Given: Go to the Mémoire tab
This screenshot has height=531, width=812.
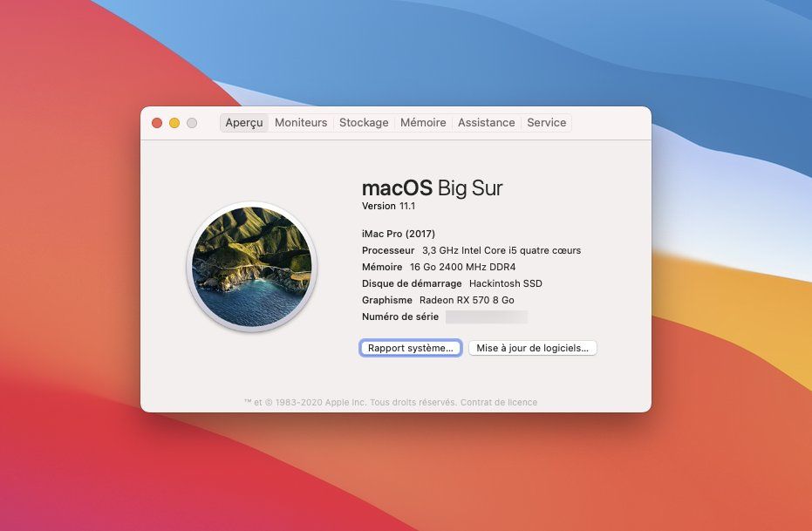Looking at the screenshot, I should coord(423,123).
